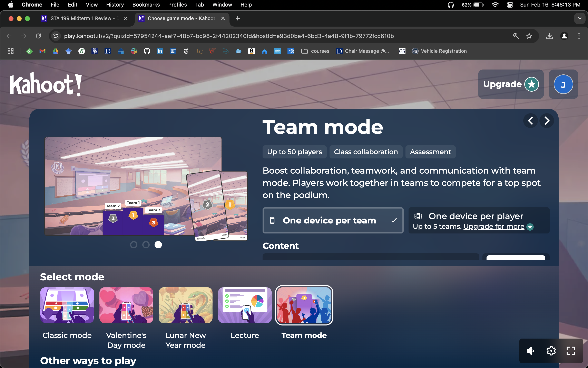Open the GS bookmark
Viewport: 588px width, 368px height.
coord(402,51)
